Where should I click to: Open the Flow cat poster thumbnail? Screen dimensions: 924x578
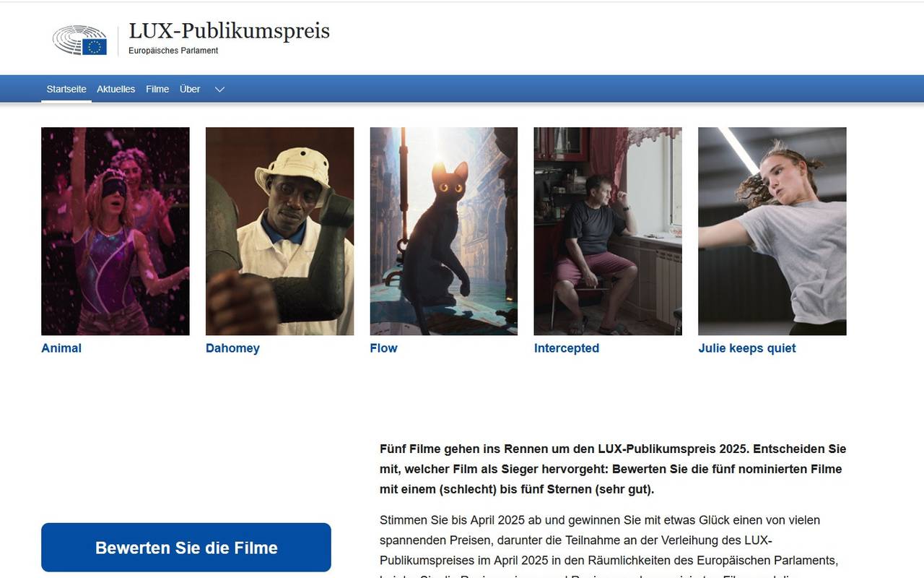[x=444, y=231]
